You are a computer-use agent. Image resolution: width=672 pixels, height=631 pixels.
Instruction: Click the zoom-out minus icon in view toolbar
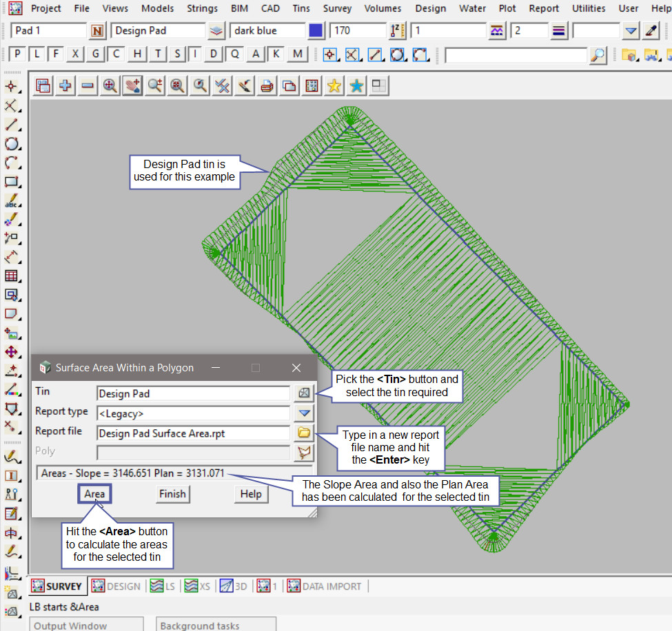(88, 86)
